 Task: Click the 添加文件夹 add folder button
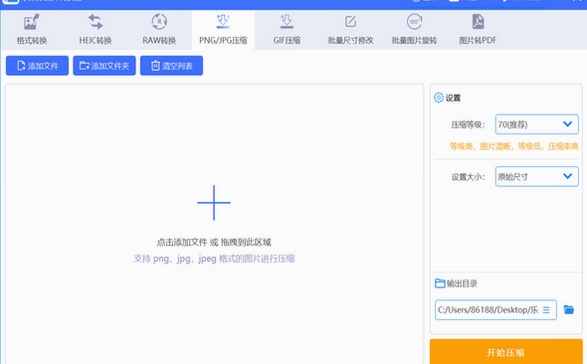click(104, 66)
